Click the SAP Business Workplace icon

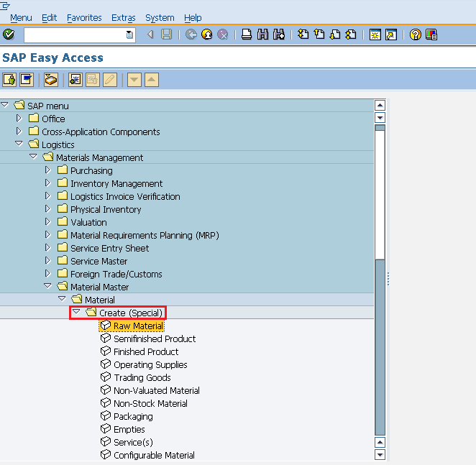click(x=51, y=80)
